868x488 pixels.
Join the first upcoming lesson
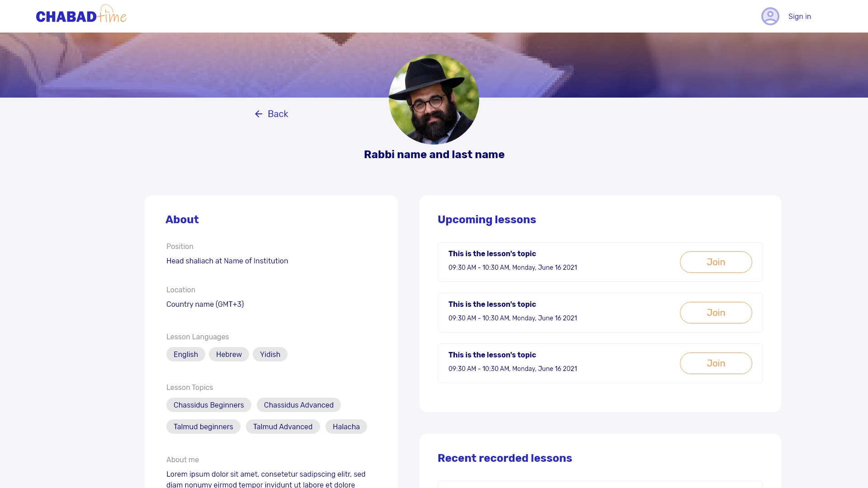coord(716,262)
